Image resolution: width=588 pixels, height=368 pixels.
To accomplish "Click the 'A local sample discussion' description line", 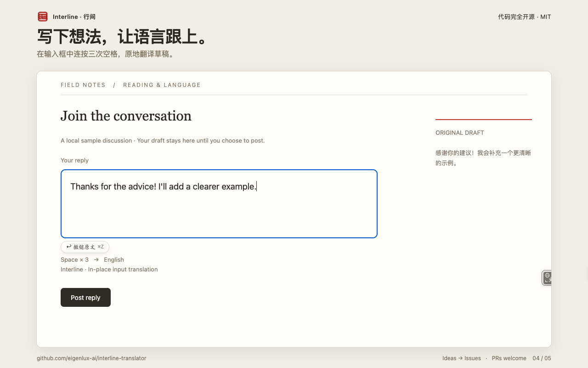I will (163, 141).
